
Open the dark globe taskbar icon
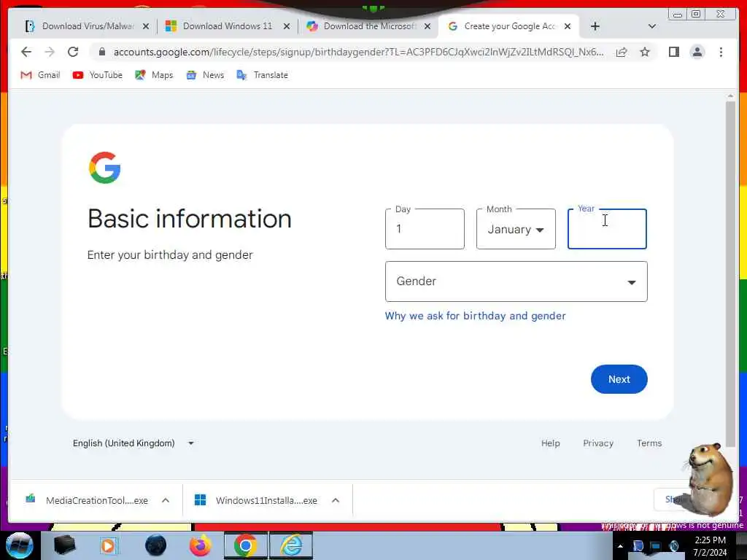(155, 545)
